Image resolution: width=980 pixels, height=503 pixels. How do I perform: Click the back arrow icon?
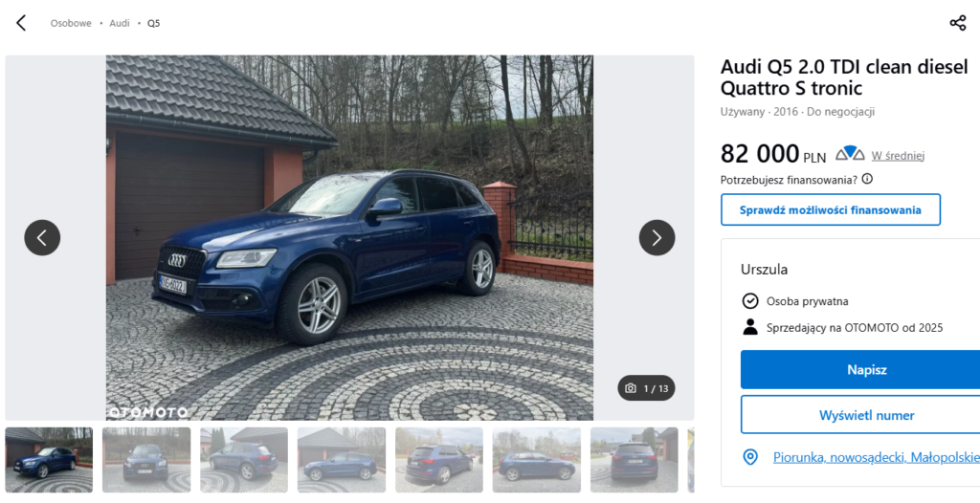(21, 23)
